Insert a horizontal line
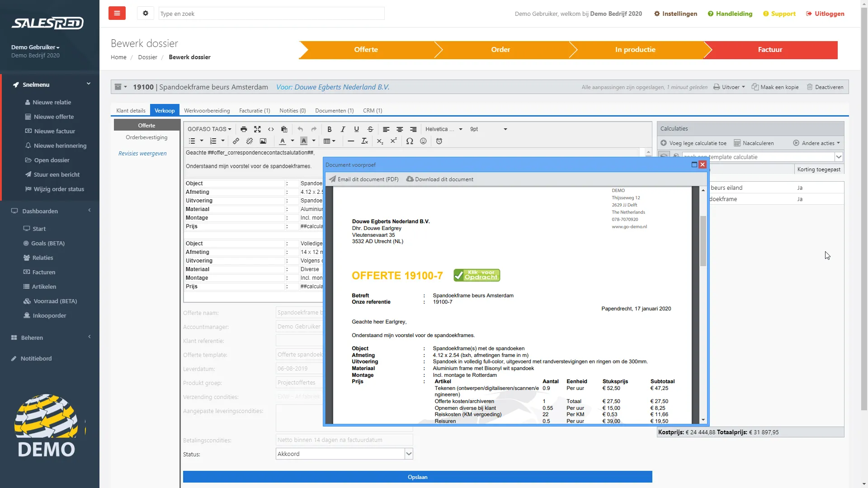Screen dimensions: 868x488 351,141
